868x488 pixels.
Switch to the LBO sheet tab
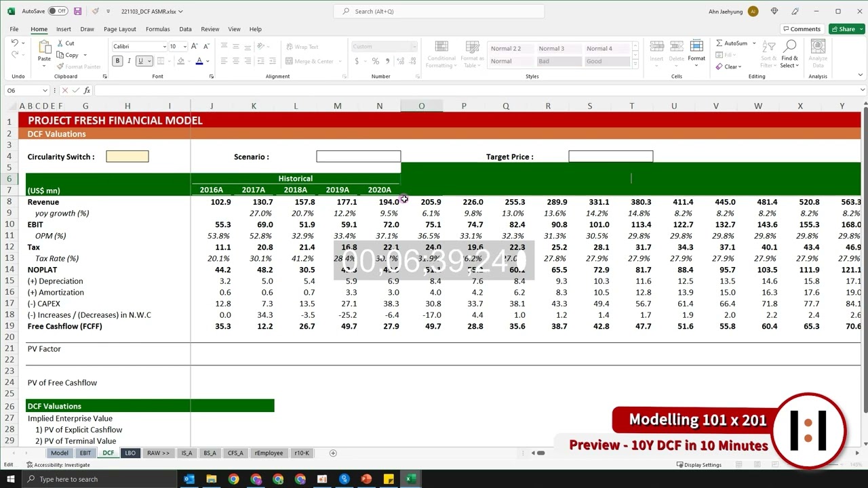pyautogui.click(x=130, y=453)
